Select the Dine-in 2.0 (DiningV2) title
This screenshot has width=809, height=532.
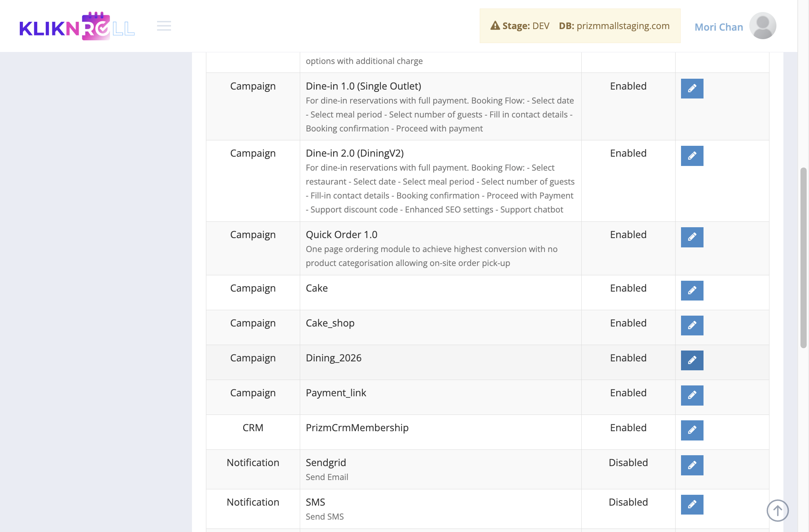click(x=354, y=153)
